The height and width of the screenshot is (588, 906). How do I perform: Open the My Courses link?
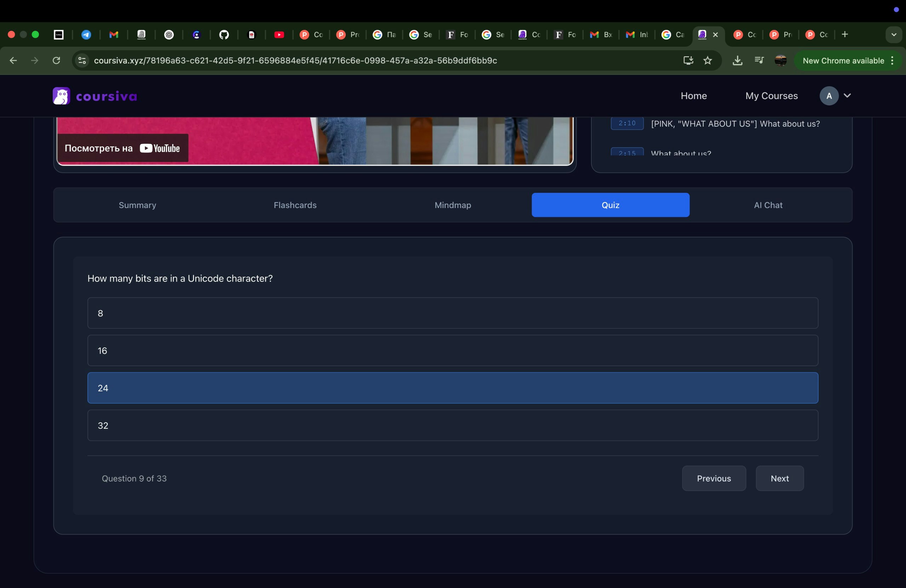pyautogui.click(x=771, y=96)
